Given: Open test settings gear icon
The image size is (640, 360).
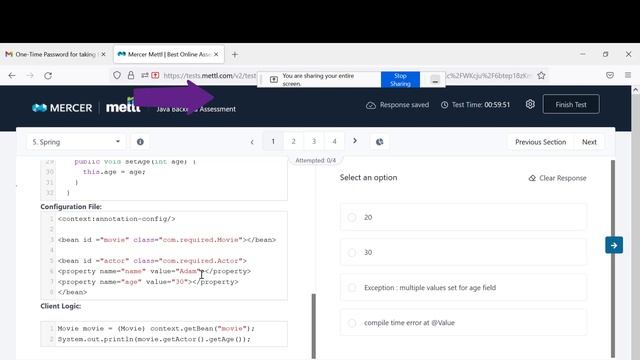Looking at the screenshot, I should 530,104.
